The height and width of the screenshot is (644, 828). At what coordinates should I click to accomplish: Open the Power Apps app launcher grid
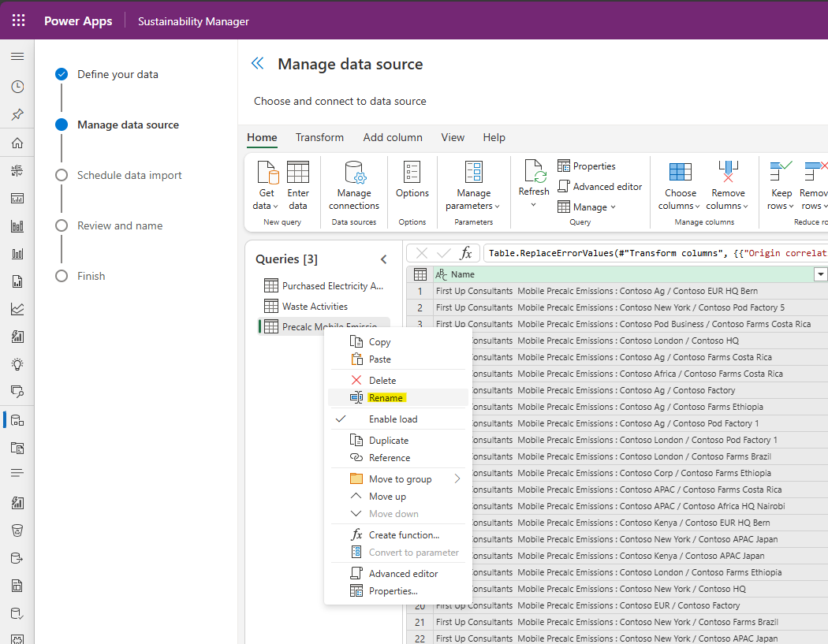[x=18, y=20]
